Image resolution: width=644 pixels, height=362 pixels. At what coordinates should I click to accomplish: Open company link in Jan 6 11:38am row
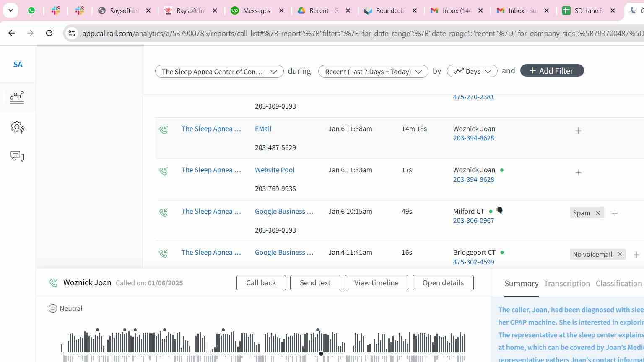point(211,129)
